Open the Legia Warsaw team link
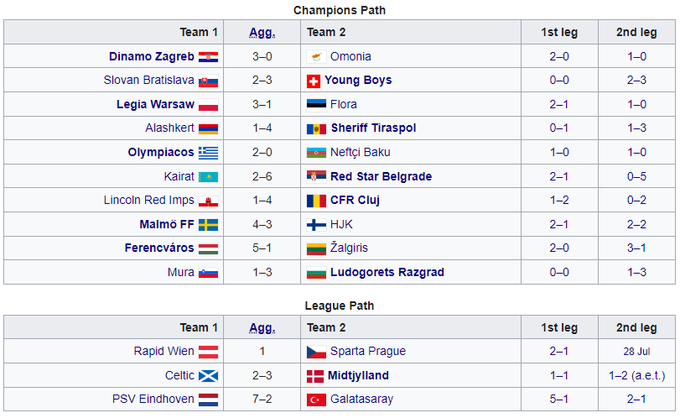The image size is (680, 418). click(x=152, y=104)
